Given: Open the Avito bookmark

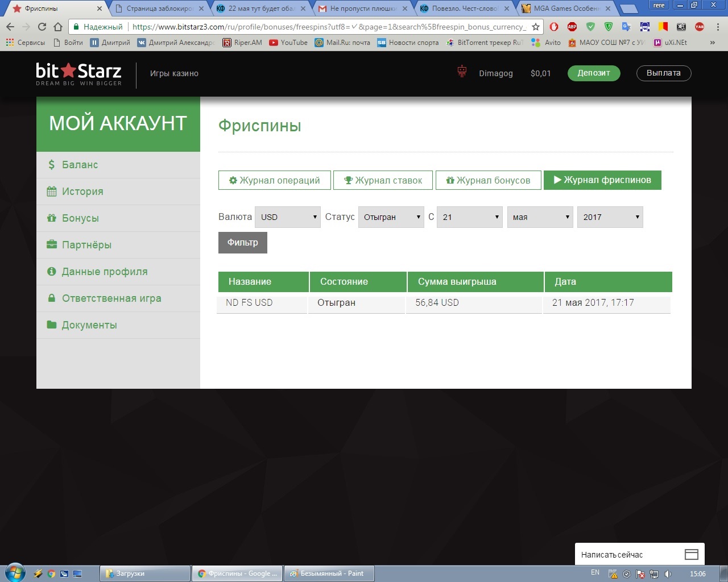Looking at the screenshot, I should [x=547, y=43].
